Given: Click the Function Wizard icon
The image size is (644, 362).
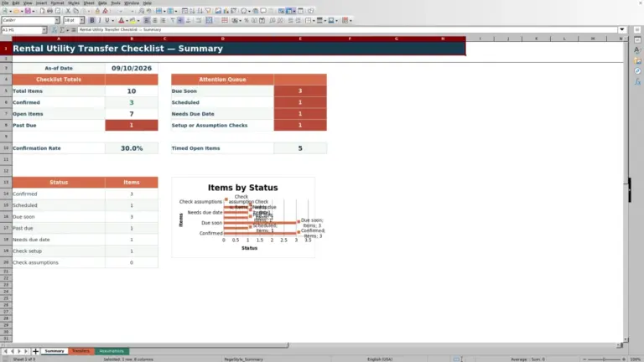Looking at the screenshot, I should 55,29.
